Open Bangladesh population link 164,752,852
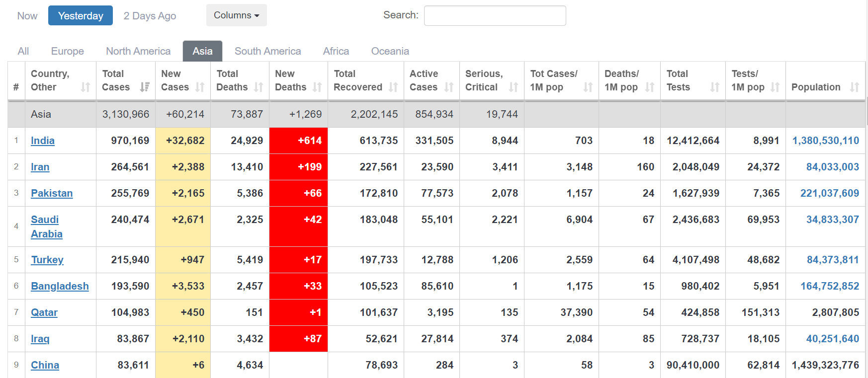The height and width of the screenshot is (378, 868). [830, 286]
